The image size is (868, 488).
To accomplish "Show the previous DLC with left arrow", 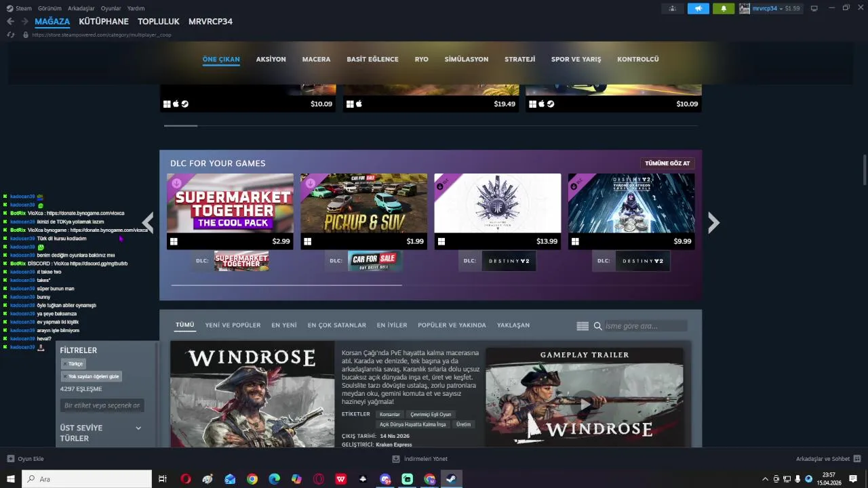I will coord(147,222).
